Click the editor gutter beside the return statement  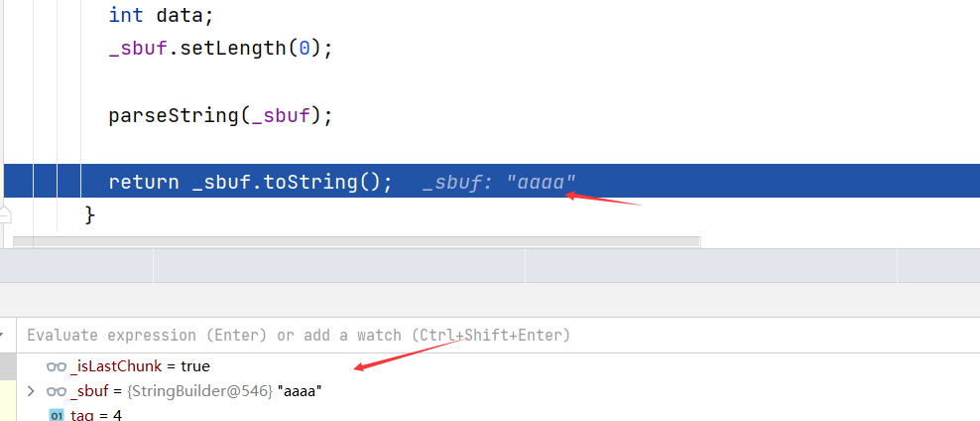pos(18,182)
